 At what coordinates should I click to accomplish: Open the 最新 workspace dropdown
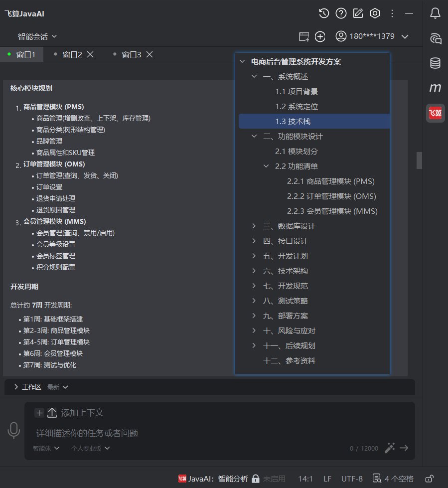(x=57, y=387)
